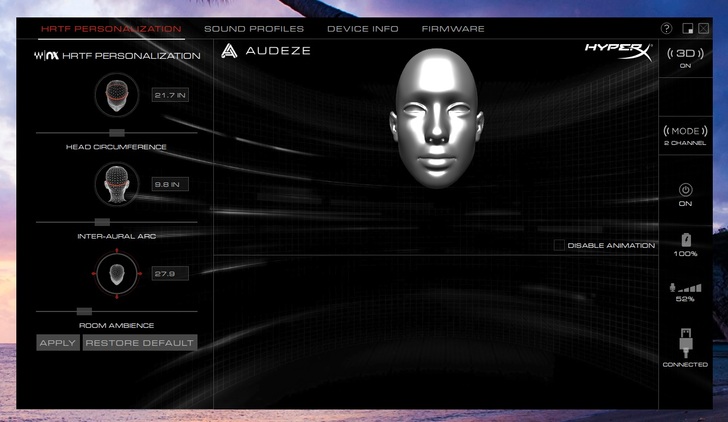
Task: Click the head circumference head icon
Action: tap(117, 95)
